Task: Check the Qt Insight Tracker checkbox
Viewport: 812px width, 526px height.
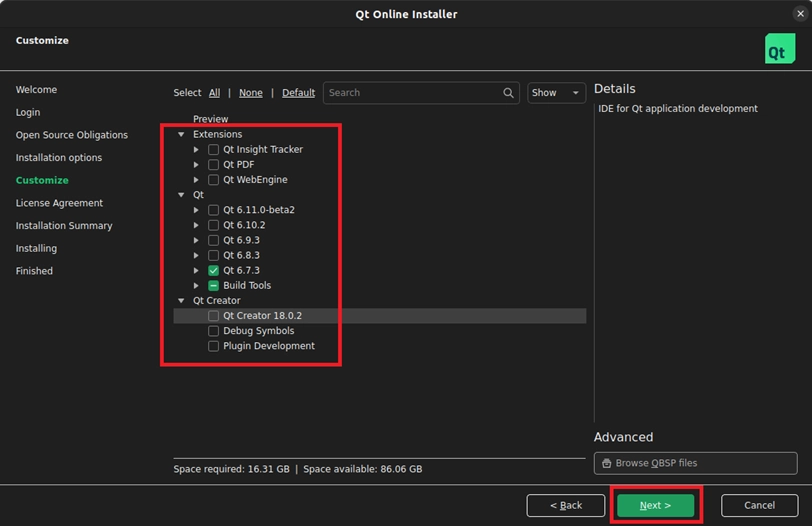Action: pos(214,150)
